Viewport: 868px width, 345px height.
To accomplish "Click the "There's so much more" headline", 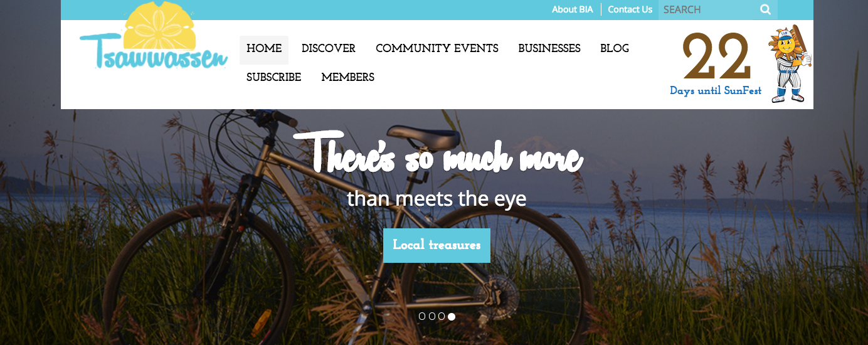I will (x=448, y=152).
